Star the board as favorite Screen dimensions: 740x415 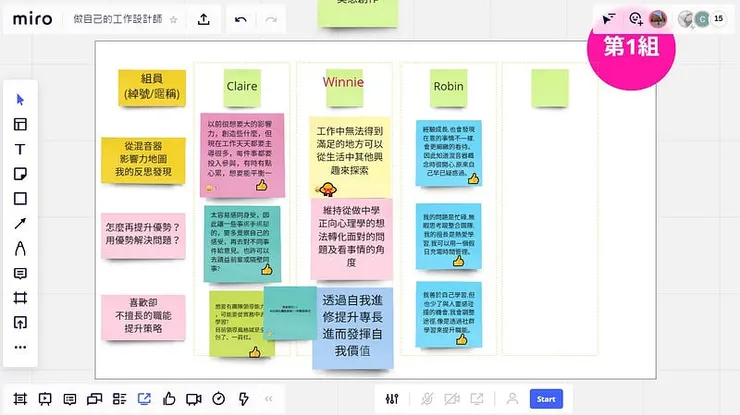[x=174, y=19]
